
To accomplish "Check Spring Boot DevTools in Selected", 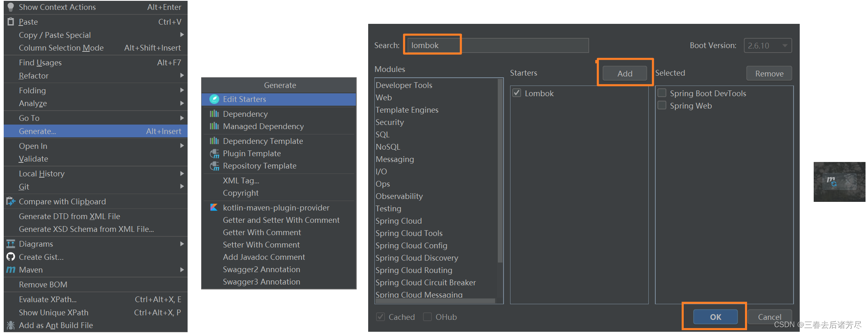I will pos(662,93).
